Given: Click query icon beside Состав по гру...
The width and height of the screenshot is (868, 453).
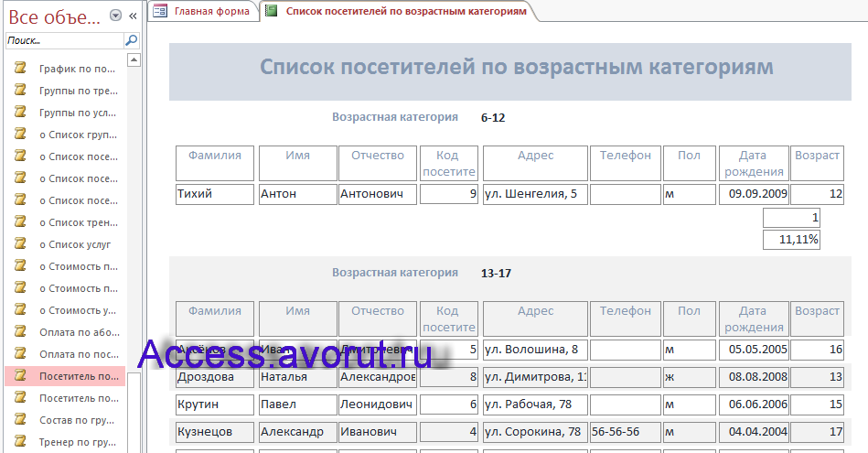Looking at the screenshot, I should (20, 419).
